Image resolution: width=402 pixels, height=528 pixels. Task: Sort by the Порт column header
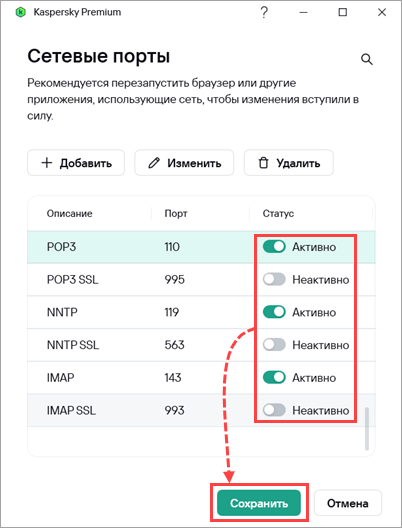(176, 213)
